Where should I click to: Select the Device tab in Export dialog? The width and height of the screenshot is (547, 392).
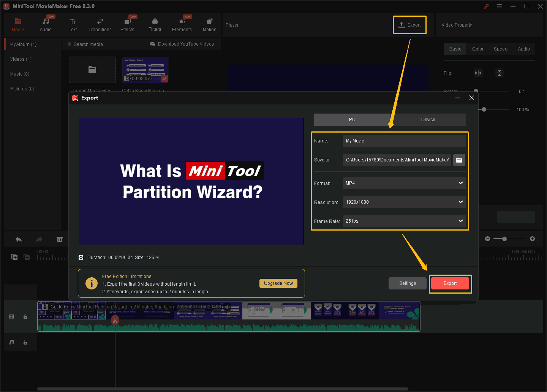tap(428, 120)
